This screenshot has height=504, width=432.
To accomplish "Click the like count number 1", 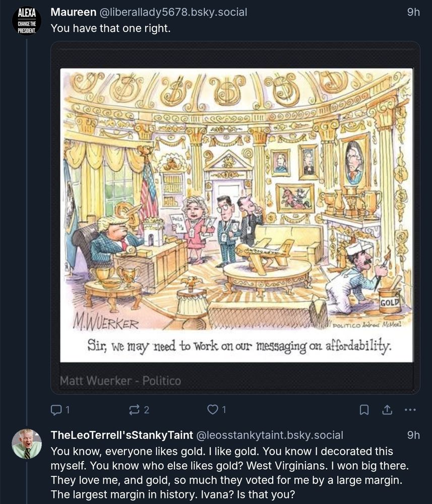I will point(224,409).
